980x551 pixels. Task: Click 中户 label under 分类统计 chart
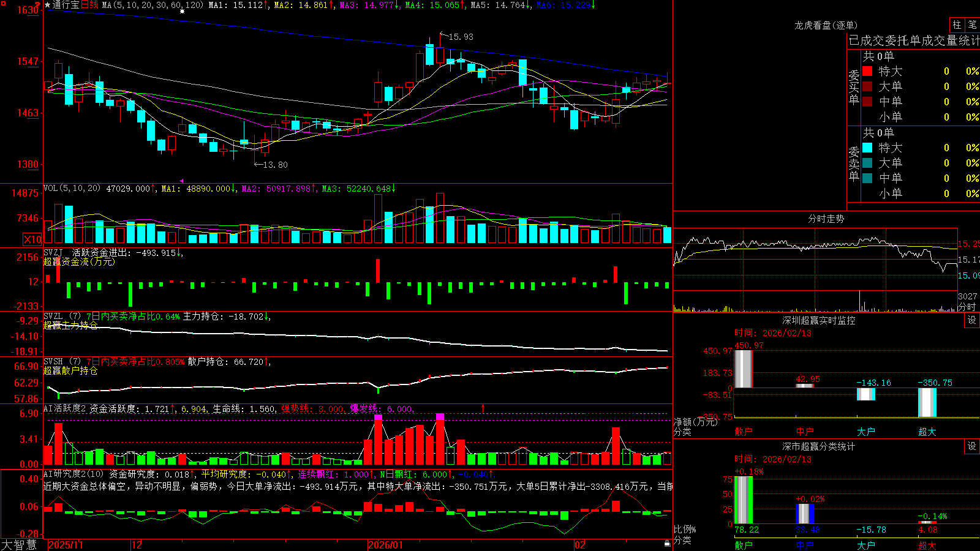(805, 545)
